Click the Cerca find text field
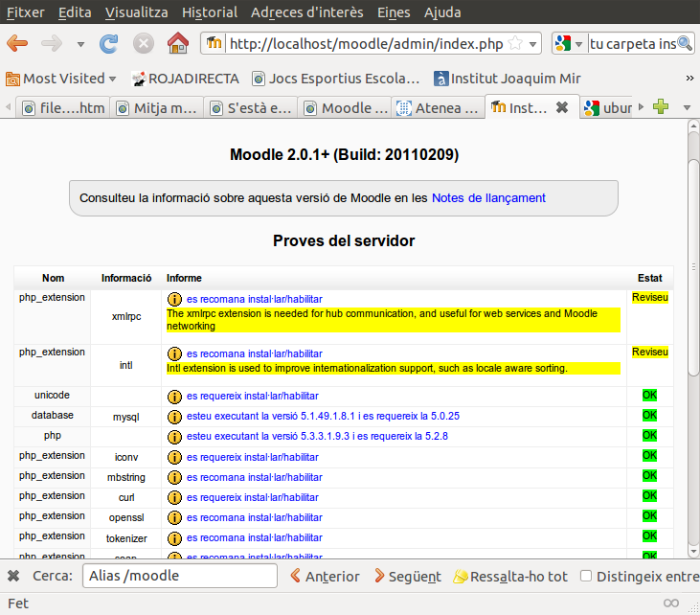 point(179,576)
